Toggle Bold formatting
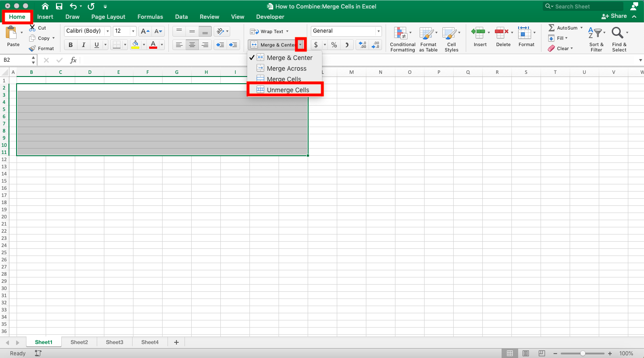Screen dimensions: 644x358 click(71, 45)
